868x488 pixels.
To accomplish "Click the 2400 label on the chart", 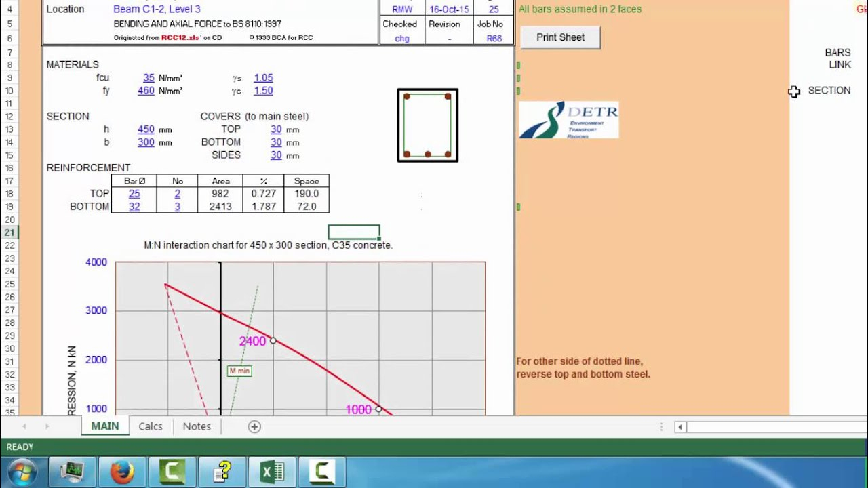I will (x=252, y=342).
